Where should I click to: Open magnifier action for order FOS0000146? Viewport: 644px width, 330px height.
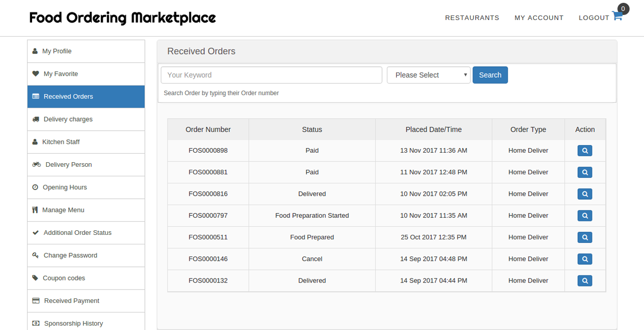(x=584, y=259)
